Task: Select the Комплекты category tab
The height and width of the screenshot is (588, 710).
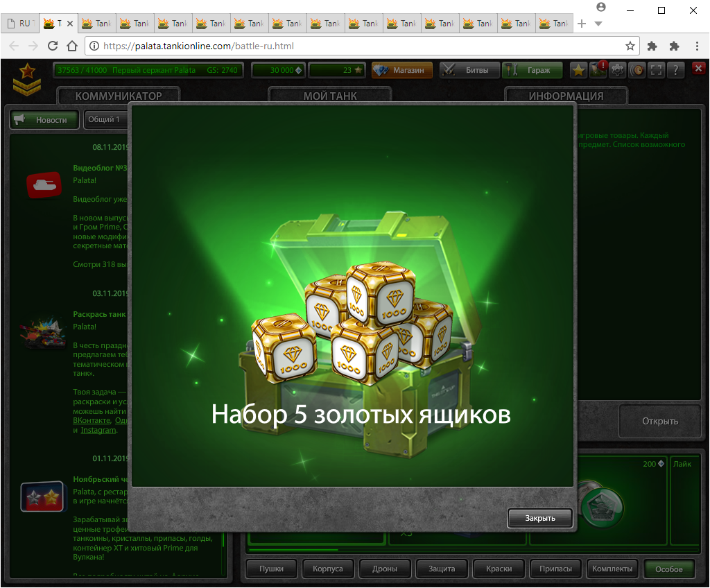Action: (612, 569)
